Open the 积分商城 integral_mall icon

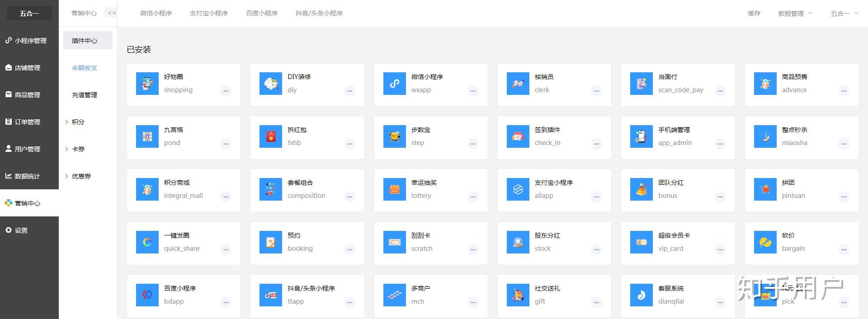147,189
